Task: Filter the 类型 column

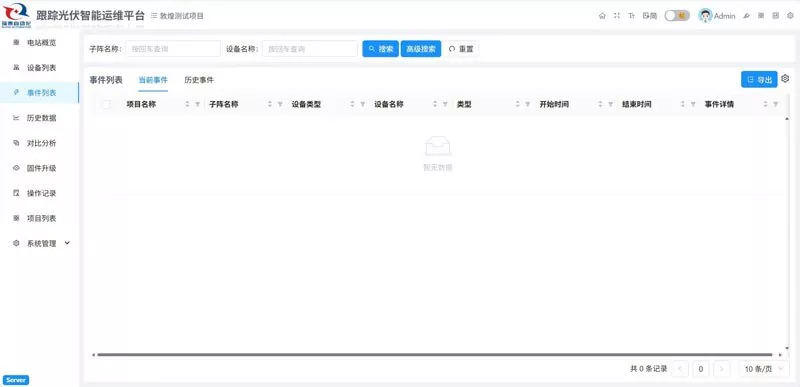Action: (528, 105)
